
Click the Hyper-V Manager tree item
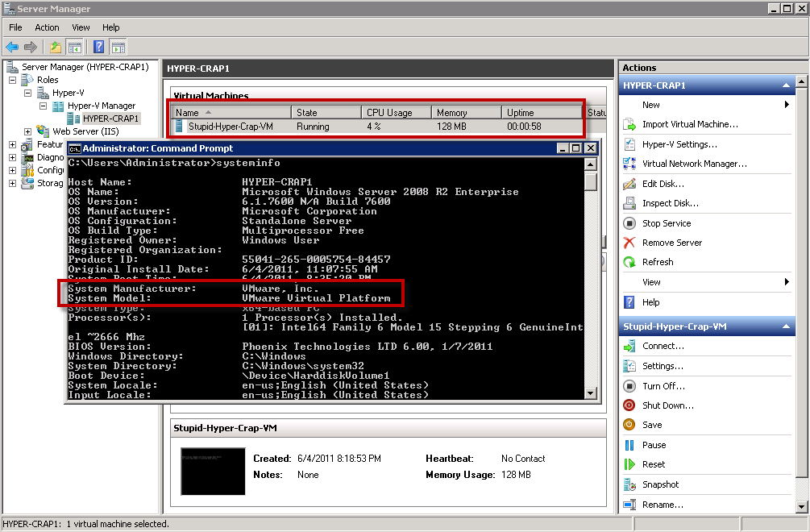point(102,106)
